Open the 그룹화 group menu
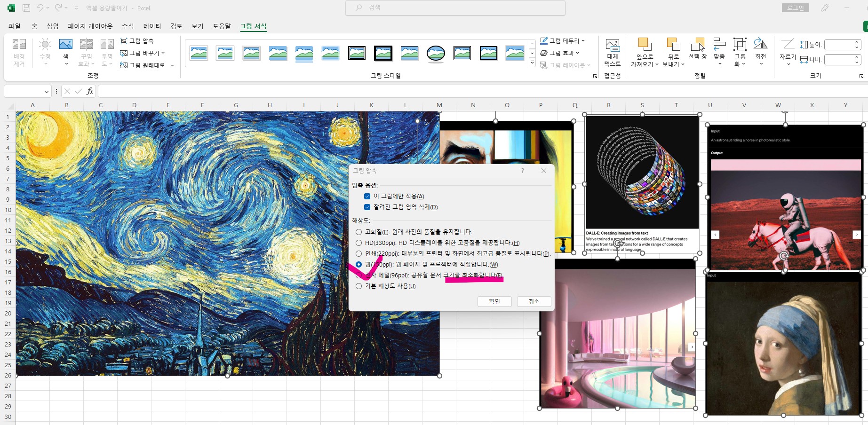Screen dimensions: 868x425 coord(740,52)
